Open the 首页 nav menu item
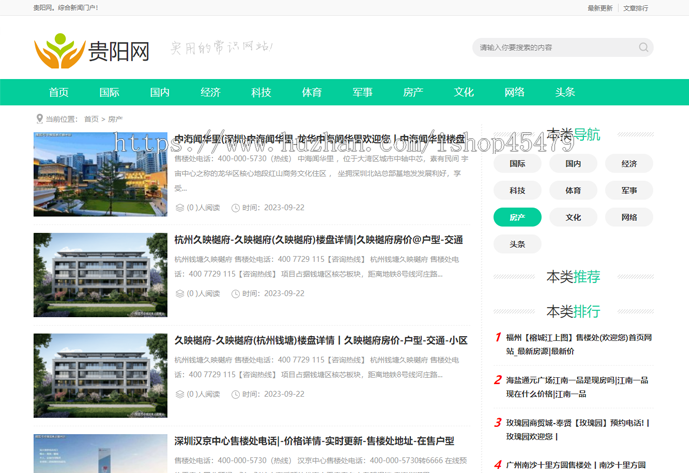Viewport: 689px width, 473px height. tap(59, 92)
